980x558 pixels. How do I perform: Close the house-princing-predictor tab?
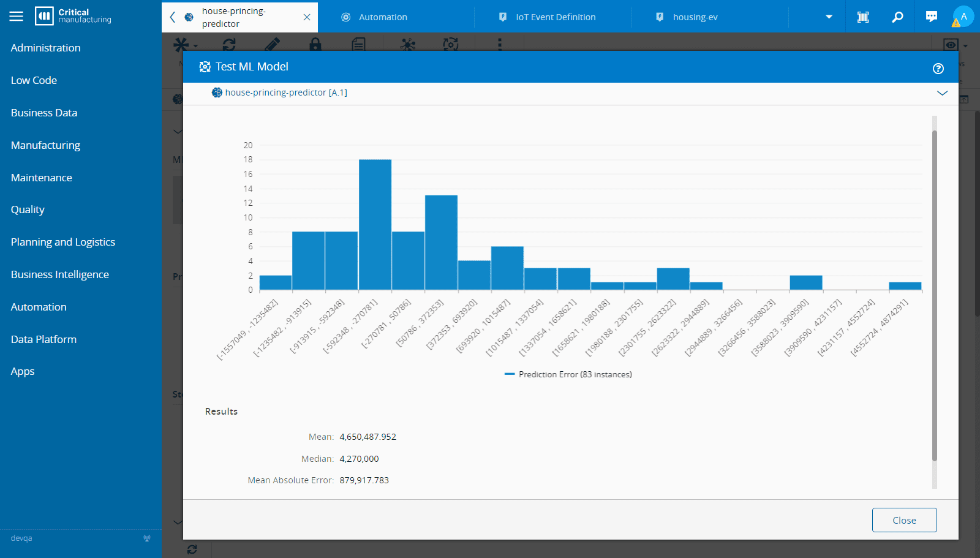tap(307, 17)
